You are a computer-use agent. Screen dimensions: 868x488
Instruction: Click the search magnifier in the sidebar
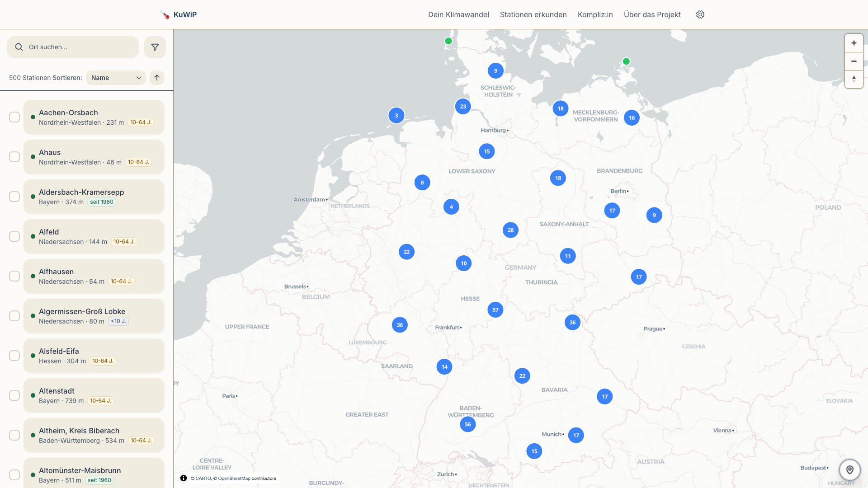click(x=19, y=47)
